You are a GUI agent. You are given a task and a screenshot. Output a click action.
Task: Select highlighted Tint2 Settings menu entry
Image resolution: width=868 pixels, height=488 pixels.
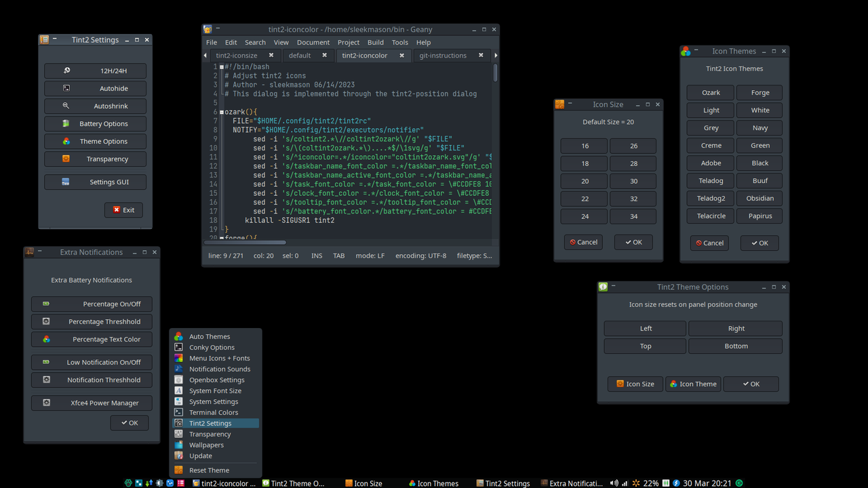pos(214,423)
